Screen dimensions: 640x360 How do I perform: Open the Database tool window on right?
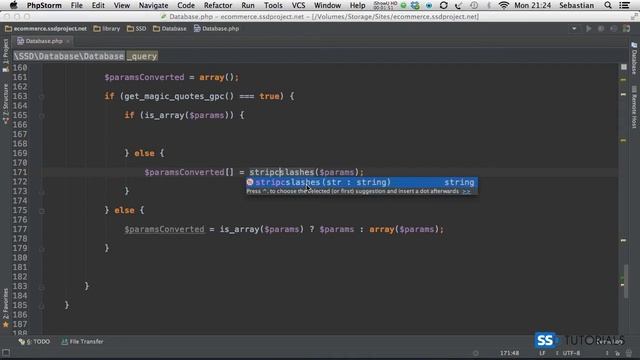coord(634,58)
